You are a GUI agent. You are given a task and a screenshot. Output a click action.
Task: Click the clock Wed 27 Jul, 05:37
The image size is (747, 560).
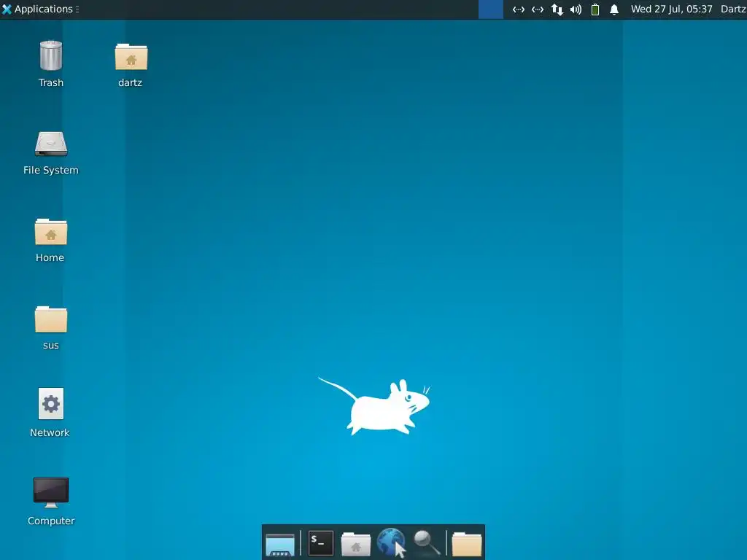(671, 9)
